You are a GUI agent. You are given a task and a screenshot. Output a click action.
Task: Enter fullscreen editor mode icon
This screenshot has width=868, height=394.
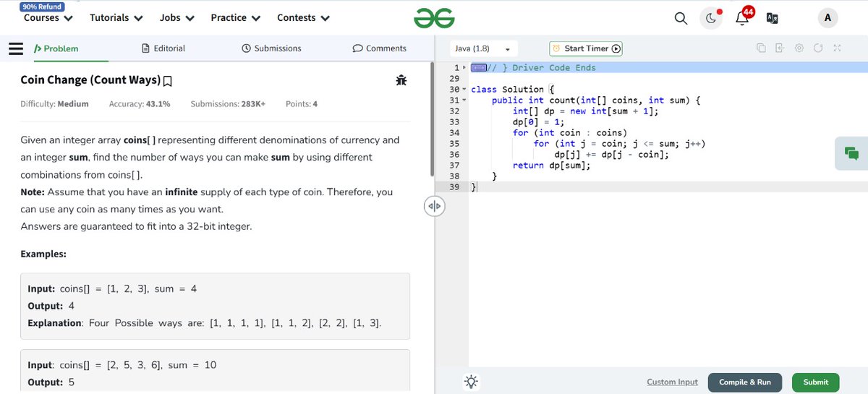[x=837, y=48]
